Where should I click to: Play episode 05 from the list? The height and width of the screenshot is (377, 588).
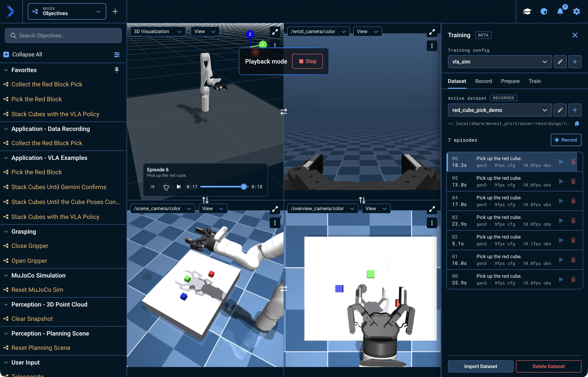561,181
